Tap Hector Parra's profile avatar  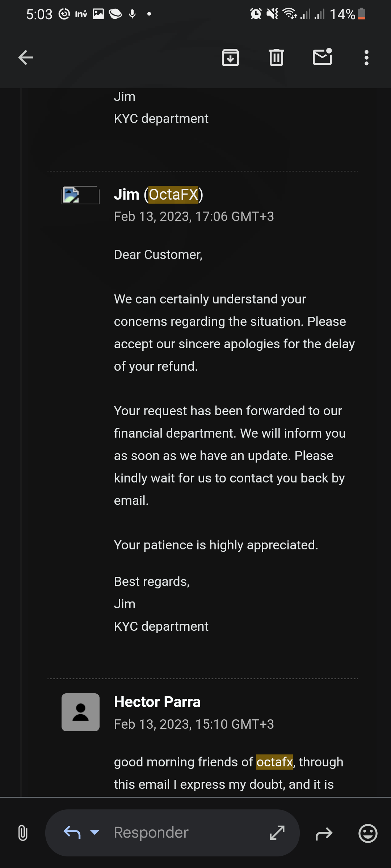[x=80, y=712]
